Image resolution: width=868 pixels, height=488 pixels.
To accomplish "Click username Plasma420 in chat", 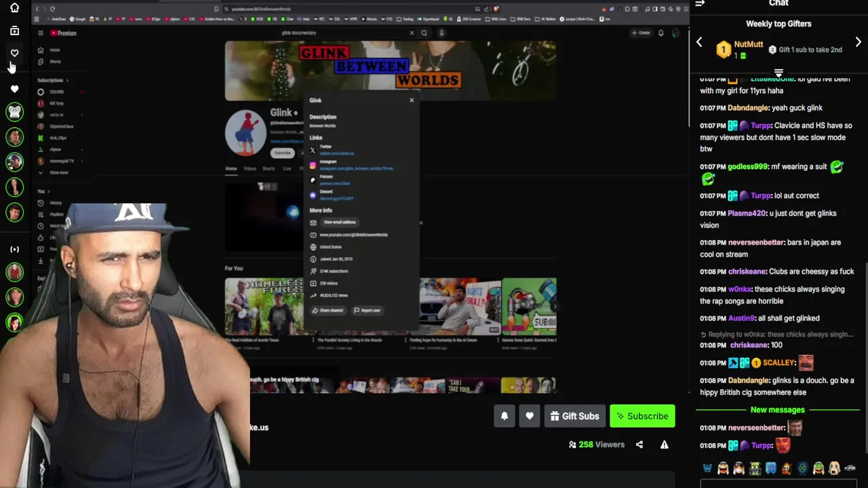I will click(x=747, y=213).
